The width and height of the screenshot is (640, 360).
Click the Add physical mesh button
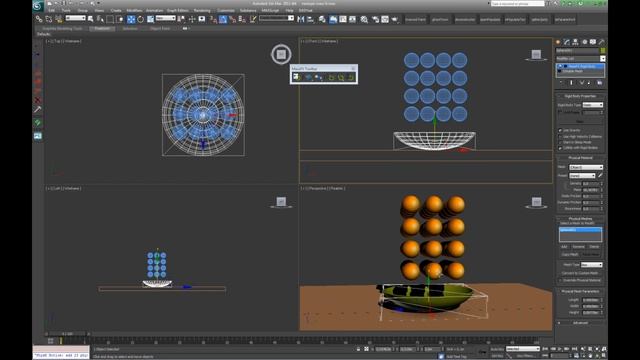(564, 247)
